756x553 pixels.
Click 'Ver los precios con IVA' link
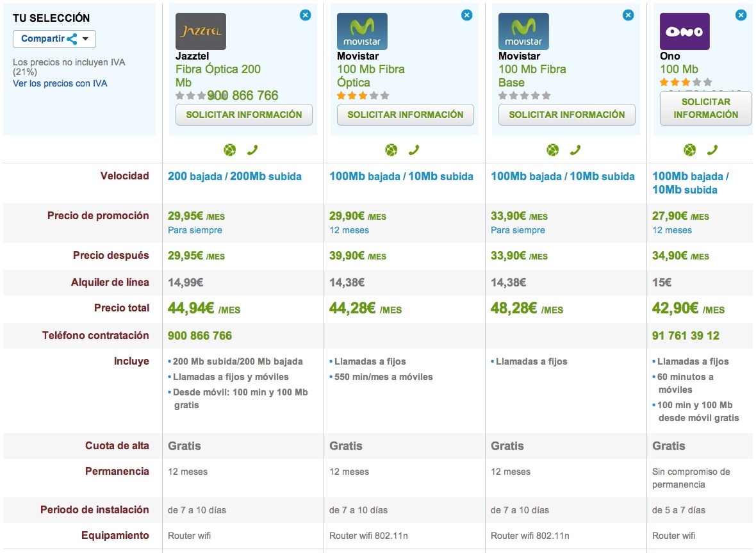(60, 83)
